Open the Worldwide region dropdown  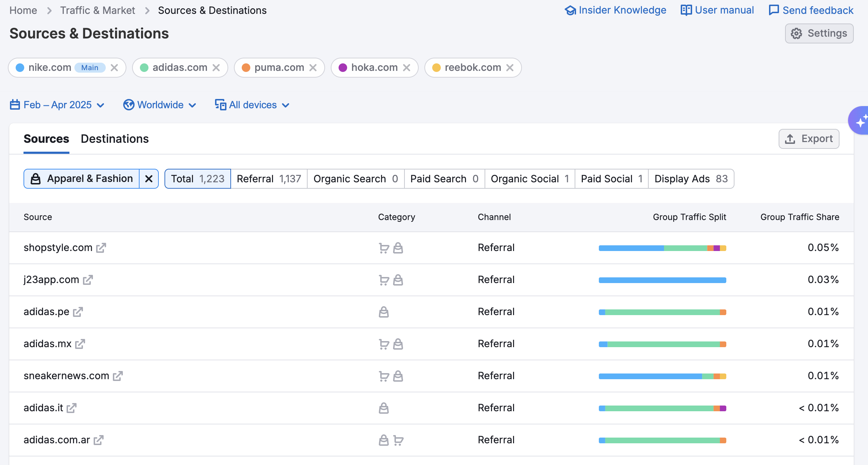(x=160, y=105)
